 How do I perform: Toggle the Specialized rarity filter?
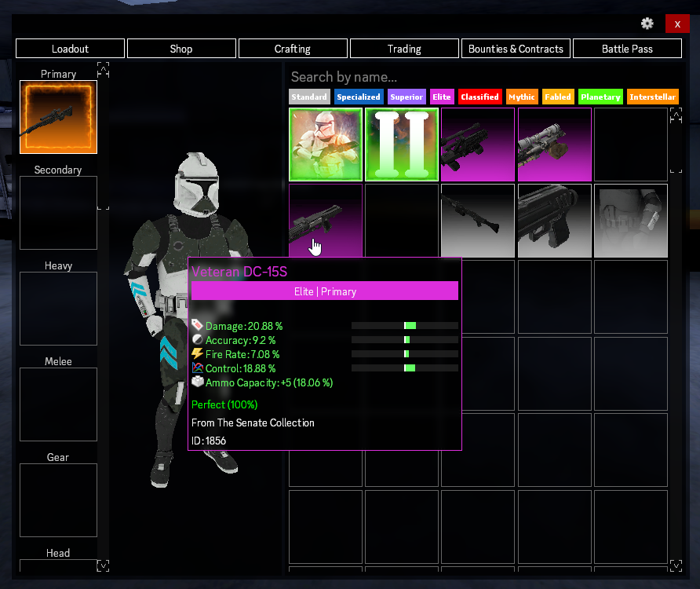(x=359, y=97)
